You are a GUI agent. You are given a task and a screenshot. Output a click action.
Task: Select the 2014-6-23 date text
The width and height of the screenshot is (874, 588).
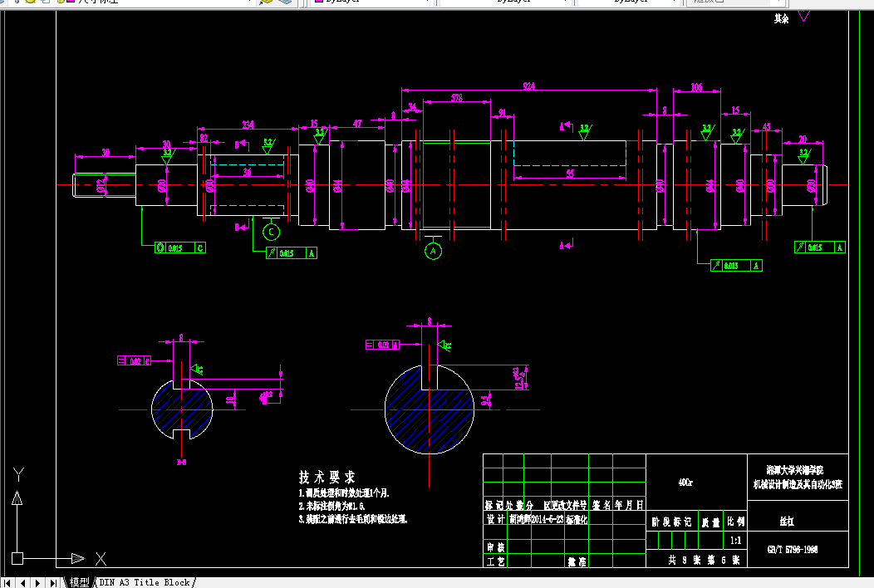tap(547, 519)
